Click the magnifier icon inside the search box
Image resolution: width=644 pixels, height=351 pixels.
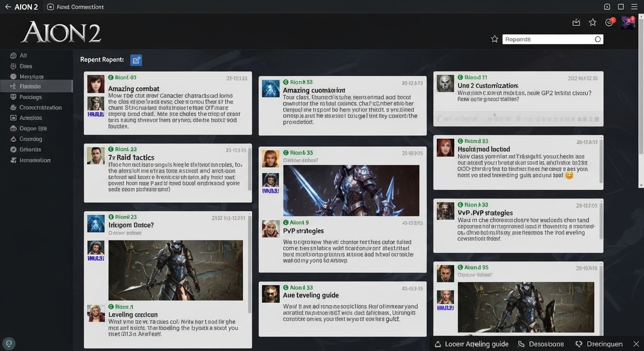pyautogui.click(x=597, y=39)
